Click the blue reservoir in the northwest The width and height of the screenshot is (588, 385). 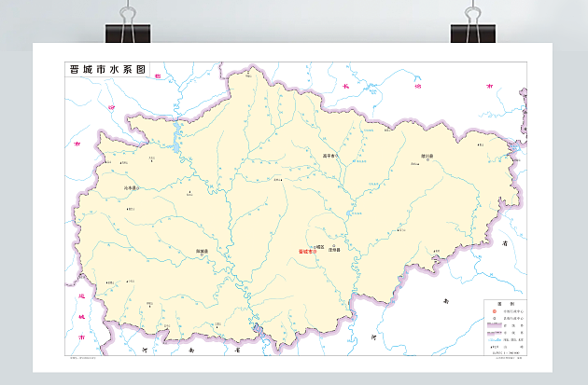174,144
